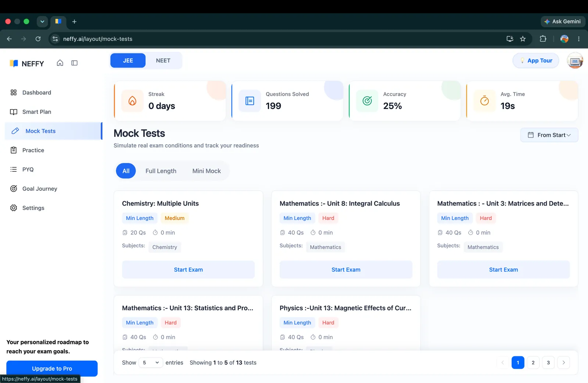This screenshot has width=588, height=383.
Task: Click the Avg. Time stopwatch icon
Action: [x=484, y=101]
